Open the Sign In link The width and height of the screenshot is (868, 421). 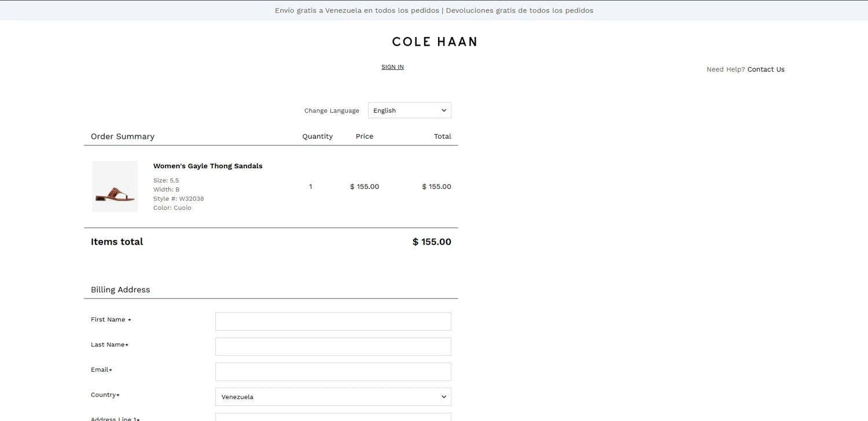392,67
